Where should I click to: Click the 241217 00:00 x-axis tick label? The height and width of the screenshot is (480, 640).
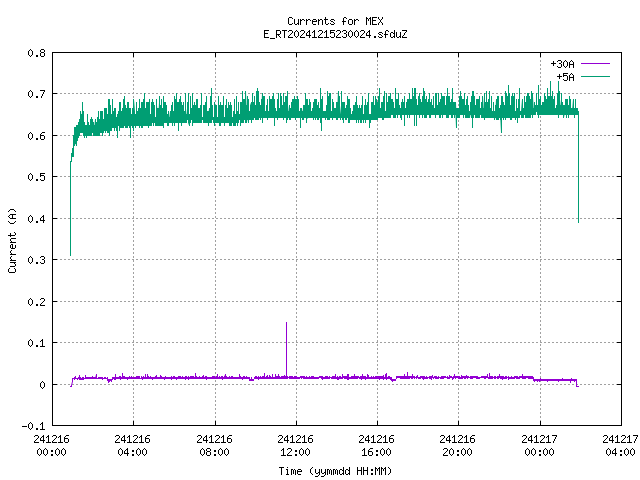coord(540,446)
